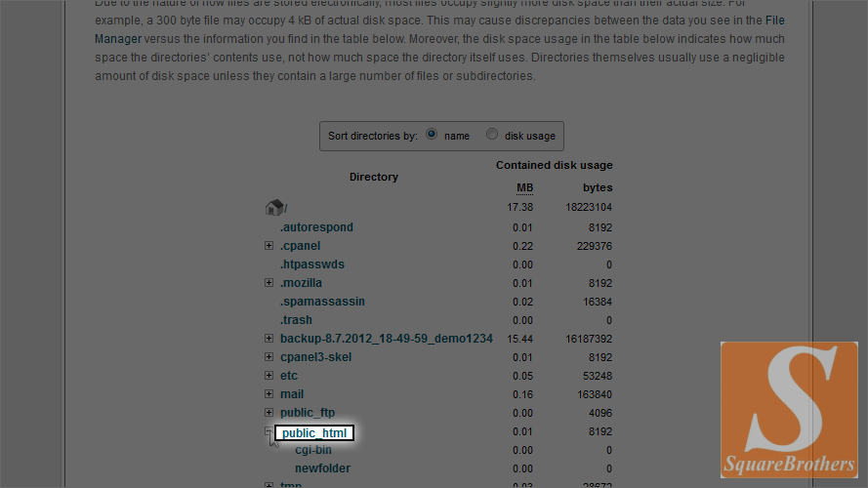
Task: Collapse the public_html directory
Action: point(269,431)
